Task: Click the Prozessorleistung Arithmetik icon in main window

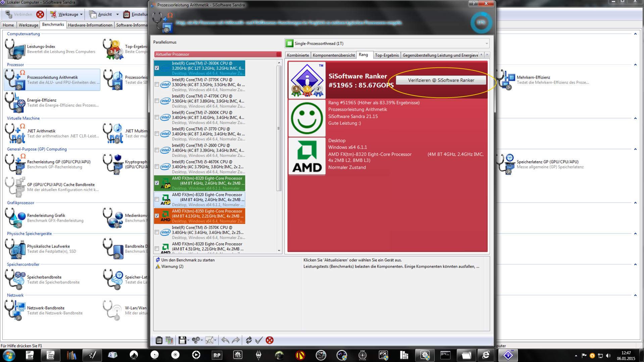Action: 15,80
